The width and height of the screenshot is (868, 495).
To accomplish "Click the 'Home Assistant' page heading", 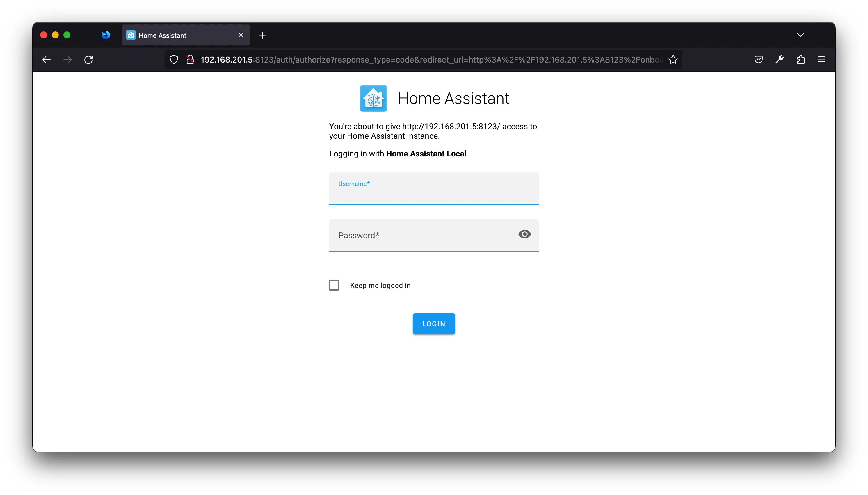I will [x=453, y=99].
